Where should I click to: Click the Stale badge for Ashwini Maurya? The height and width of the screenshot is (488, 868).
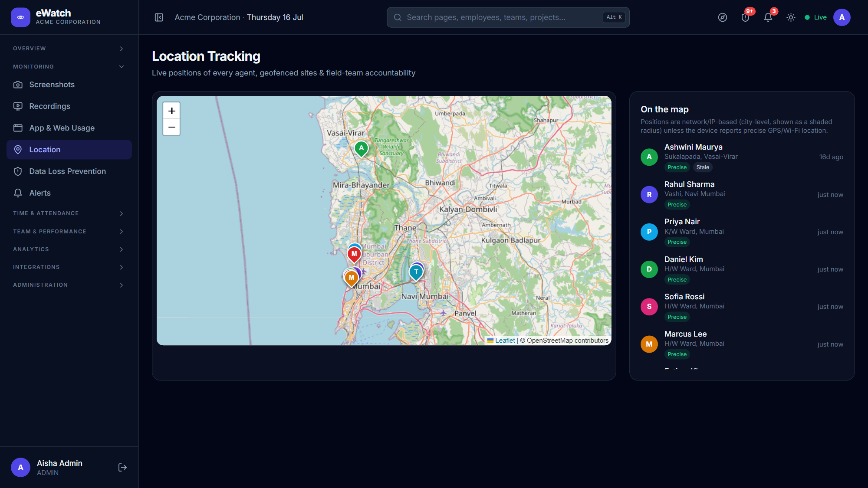pyautogui.click(x=703, y=167)
